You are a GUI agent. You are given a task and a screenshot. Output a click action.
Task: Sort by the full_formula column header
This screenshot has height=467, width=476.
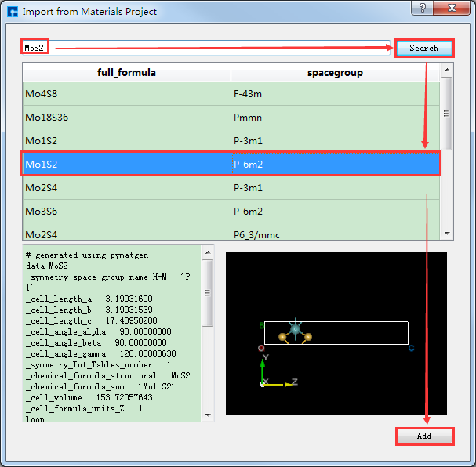[126, 73]
